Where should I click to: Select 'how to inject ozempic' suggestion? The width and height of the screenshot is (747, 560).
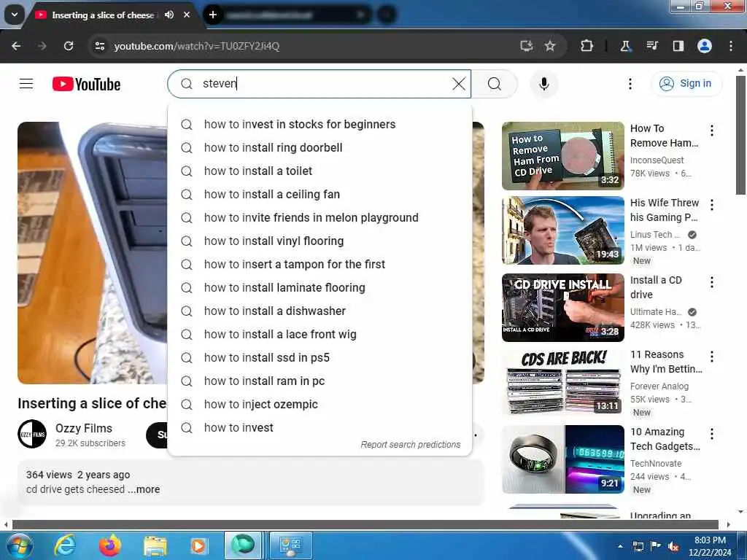320,404
